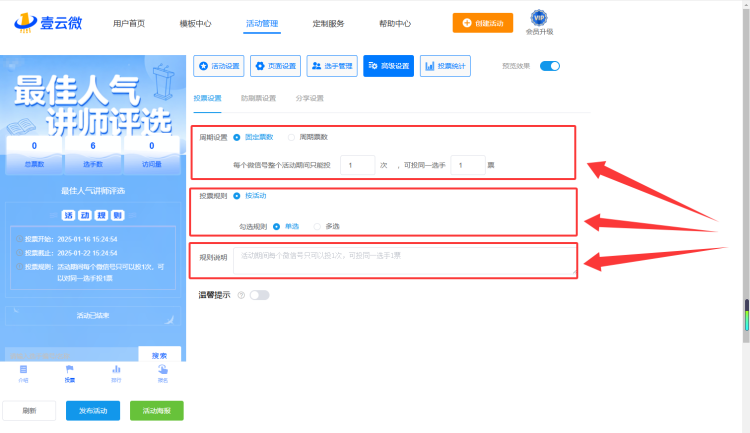Switch to the 分享设置 tab

point(309,98)
